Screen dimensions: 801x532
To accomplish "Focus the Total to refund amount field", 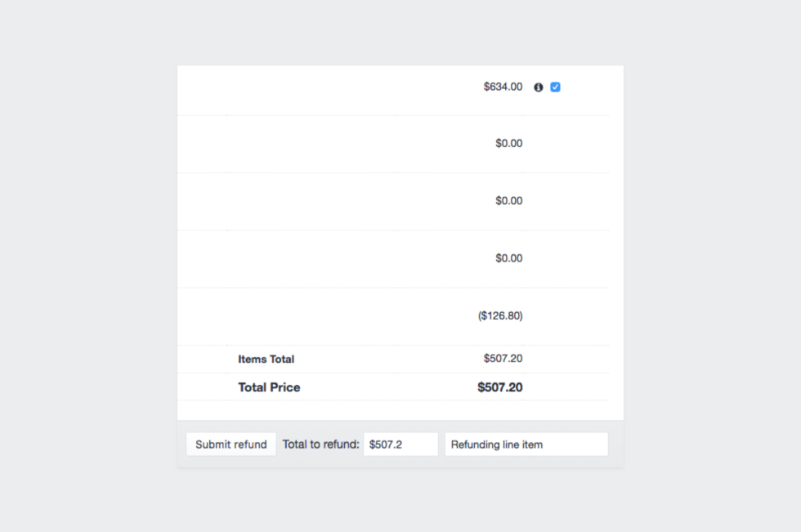I will 400,445.
